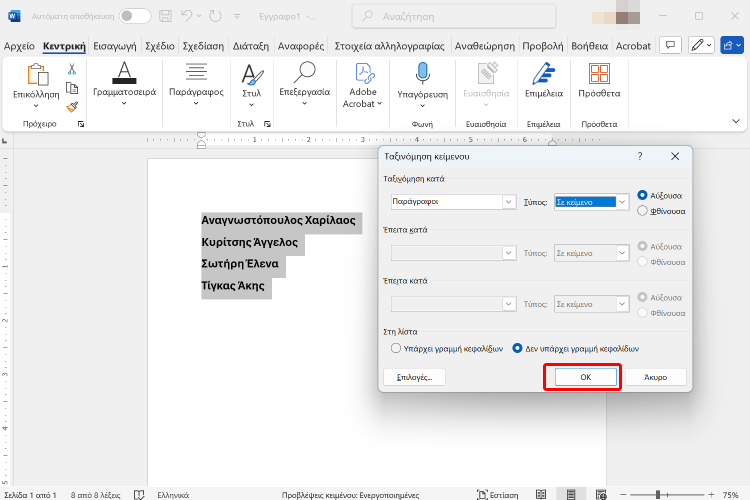
Task: Toggle the Αυτόματη αποθήκευση autosave switch
Action: [135, 16]
